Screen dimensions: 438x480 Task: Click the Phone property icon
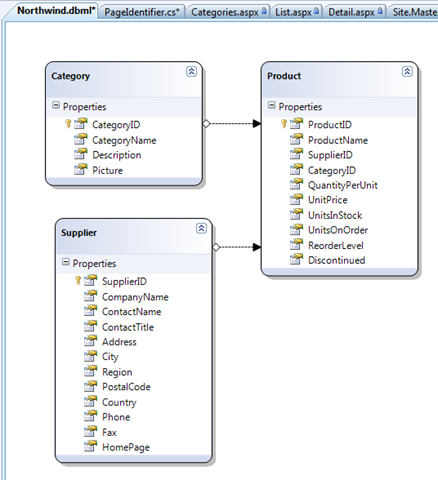click(90, 416)
